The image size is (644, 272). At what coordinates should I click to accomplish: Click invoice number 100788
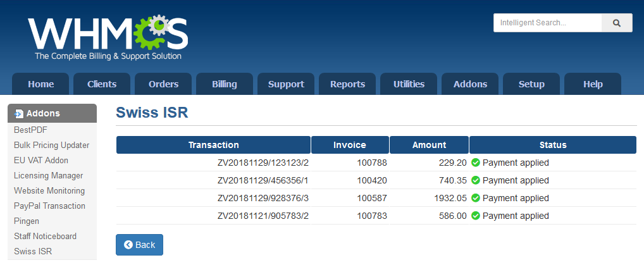click(x=372, y=163)
